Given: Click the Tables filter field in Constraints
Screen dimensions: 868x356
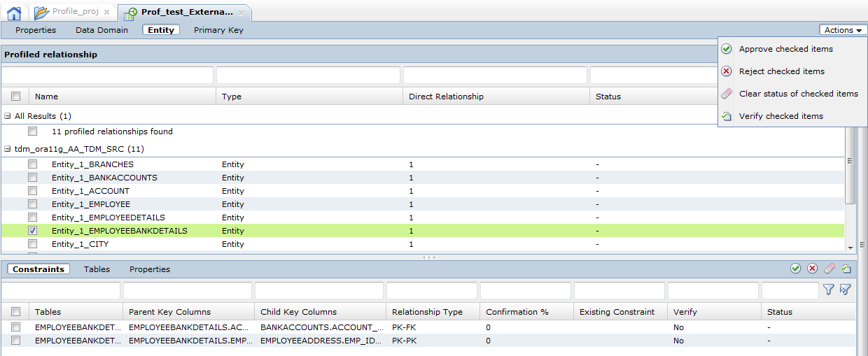Looking at the screenshot, I should click(x=61, y=290).
